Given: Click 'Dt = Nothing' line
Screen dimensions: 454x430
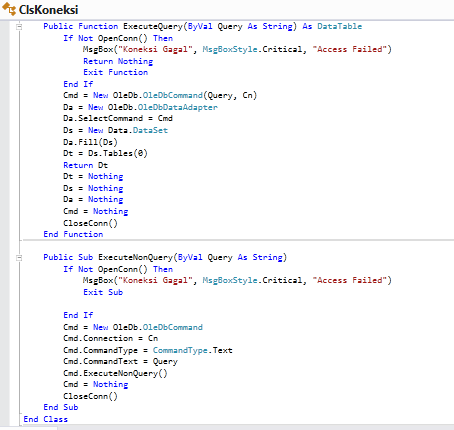Looking at the screenshot, I should (x=93, y=177).
